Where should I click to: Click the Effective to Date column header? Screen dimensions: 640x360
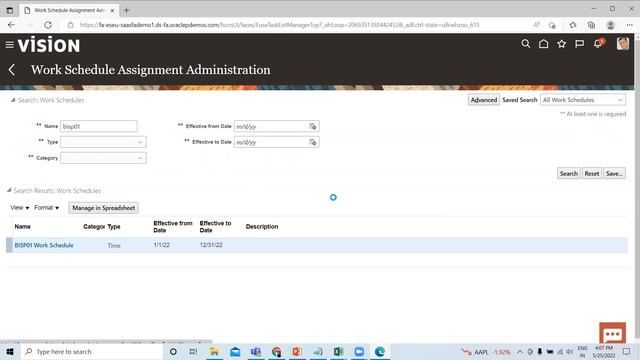pos(216,227)
